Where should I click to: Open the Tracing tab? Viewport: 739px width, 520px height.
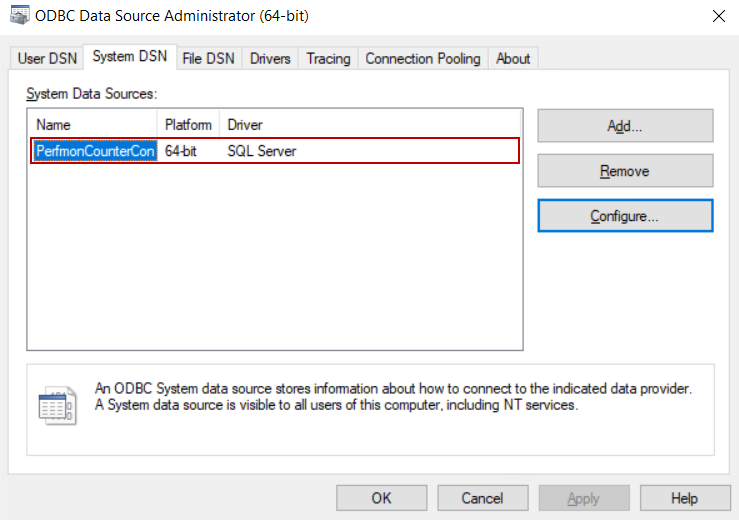pos(328,59)
